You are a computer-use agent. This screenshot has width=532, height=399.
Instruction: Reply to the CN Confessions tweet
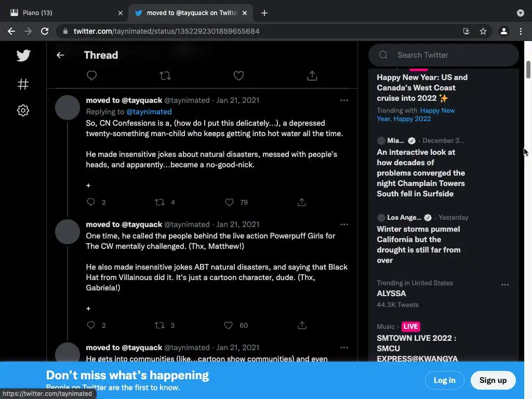pyautogui.click(x=91, y=202)
